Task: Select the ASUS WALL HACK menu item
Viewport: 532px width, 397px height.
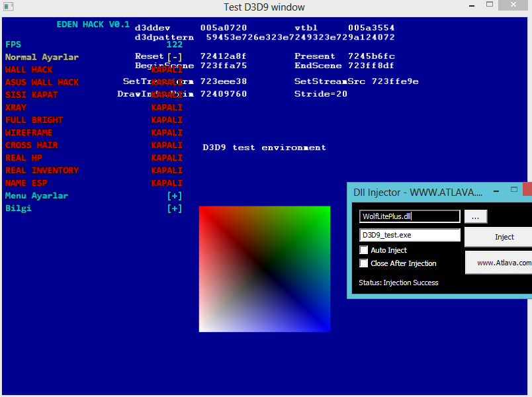Action: click(42, 82)
